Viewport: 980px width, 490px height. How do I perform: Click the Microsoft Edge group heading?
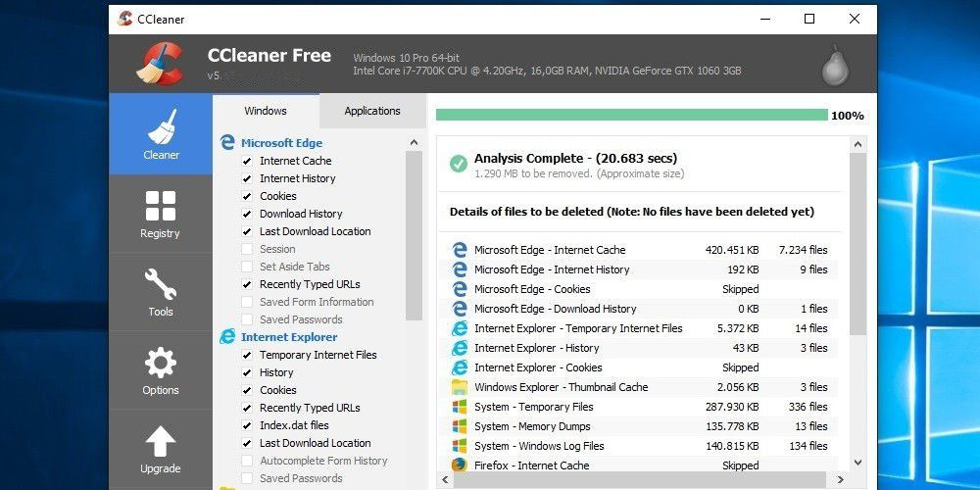point(282,143)
